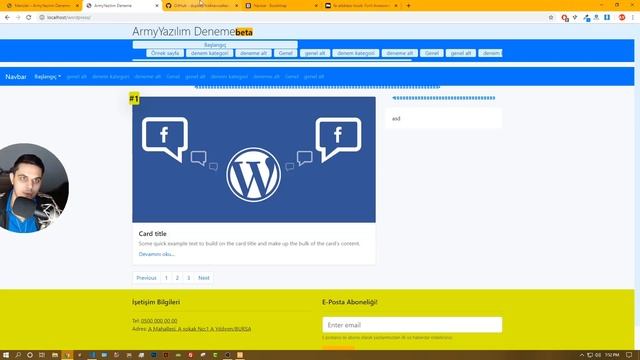This screenshot has width=640, height=360.
Task: Open File Explorer from the taskbar
Action: click(55, 355)
